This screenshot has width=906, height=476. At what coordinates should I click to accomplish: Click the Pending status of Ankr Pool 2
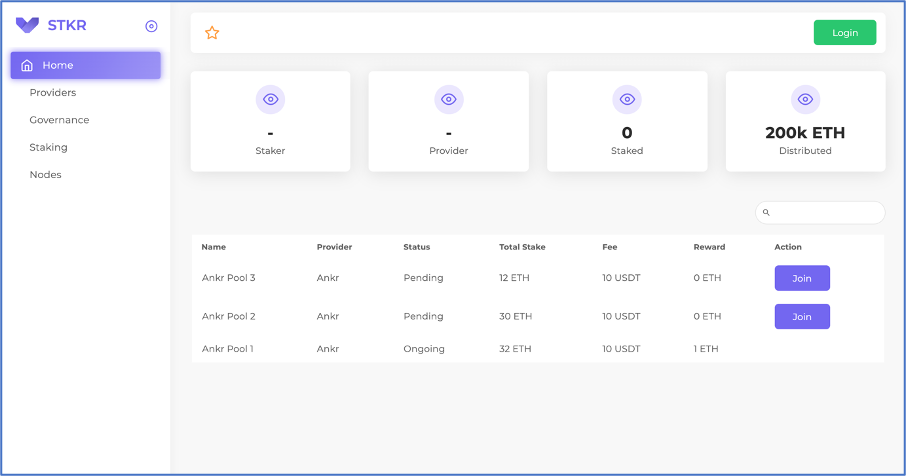point(424,317)
